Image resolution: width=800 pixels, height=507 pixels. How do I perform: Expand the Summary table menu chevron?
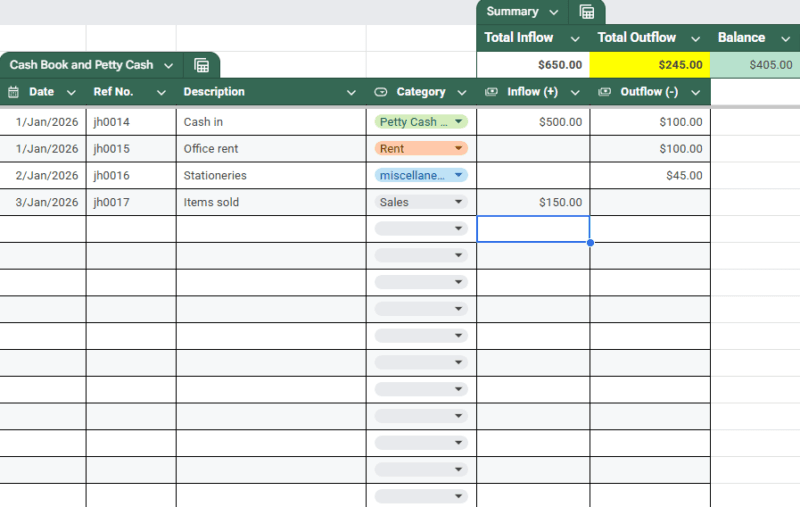coord(554,12)
